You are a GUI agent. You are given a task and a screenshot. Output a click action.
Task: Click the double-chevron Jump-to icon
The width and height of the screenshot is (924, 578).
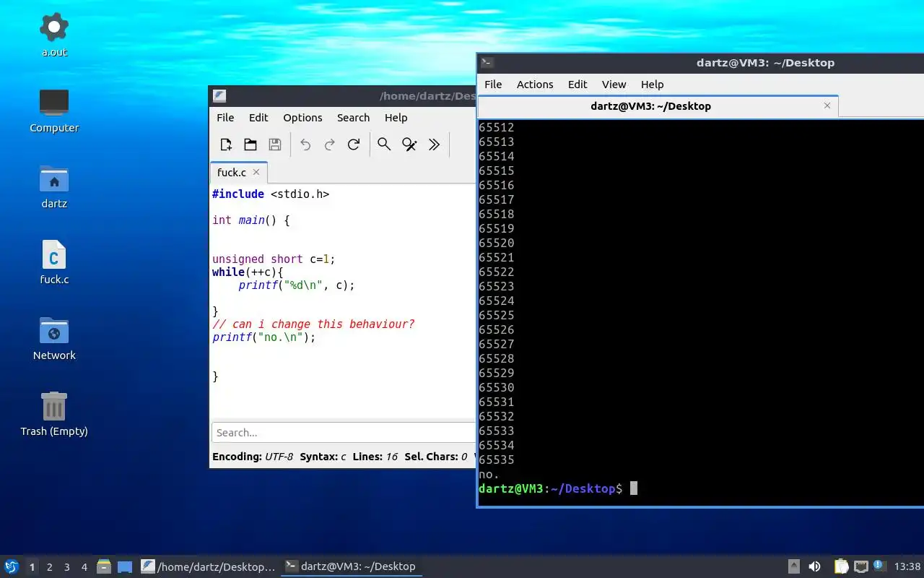(434, 144)
